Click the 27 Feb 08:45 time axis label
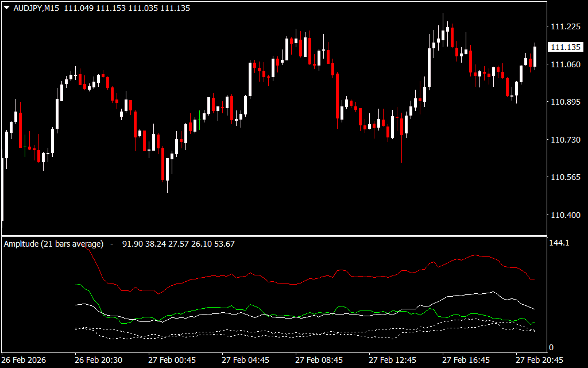 319,360
